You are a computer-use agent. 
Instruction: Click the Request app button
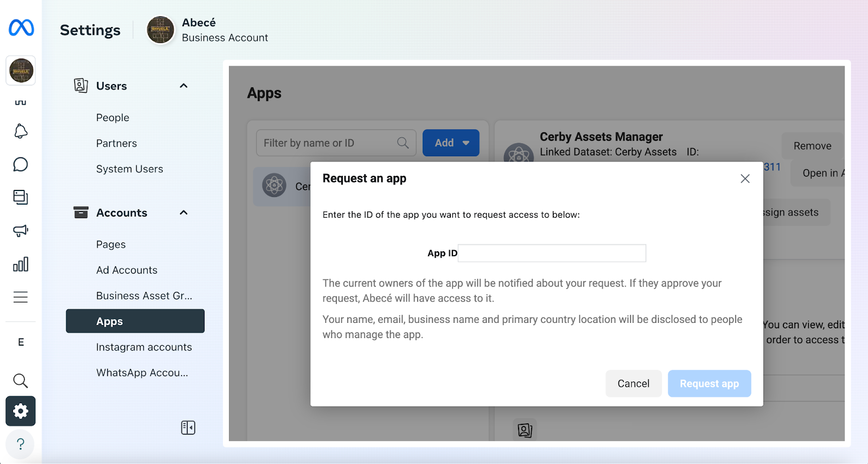[x=710, y=384]
